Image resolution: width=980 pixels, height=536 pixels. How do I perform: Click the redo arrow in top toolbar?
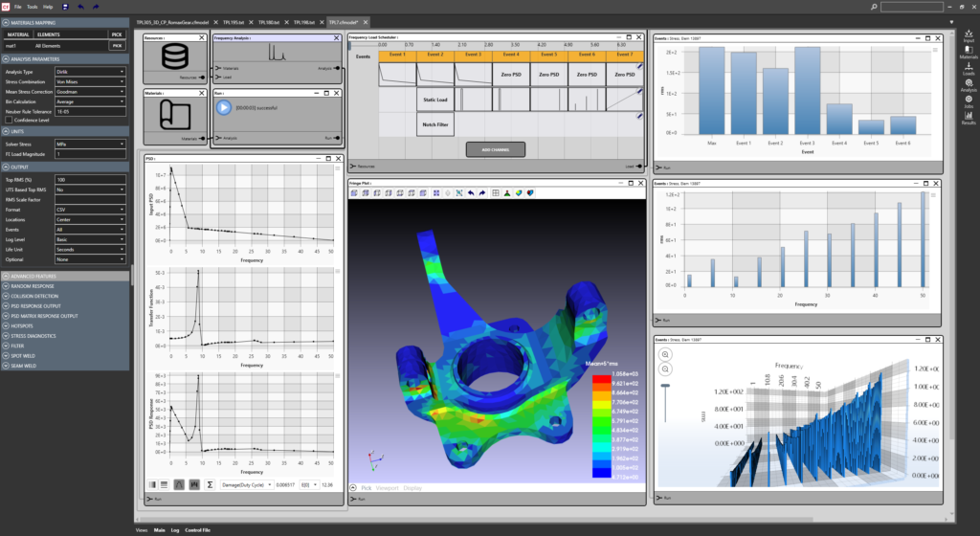click(x=96, y=7)
